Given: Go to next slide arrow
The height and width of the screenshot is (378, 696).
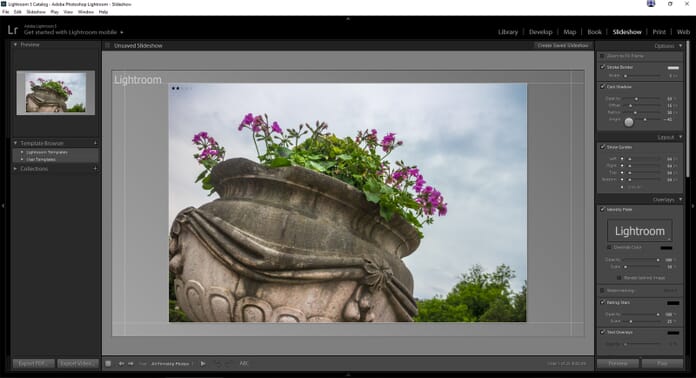Looking at the screenshot, I should click(x=131, y=363).
